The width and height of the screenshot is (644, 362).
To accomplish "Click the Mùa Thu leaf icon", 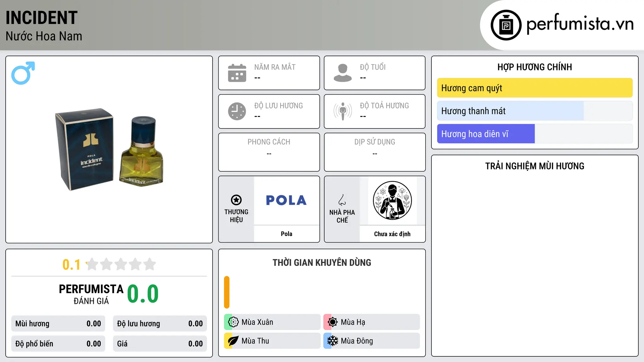I will coord(233,341).
